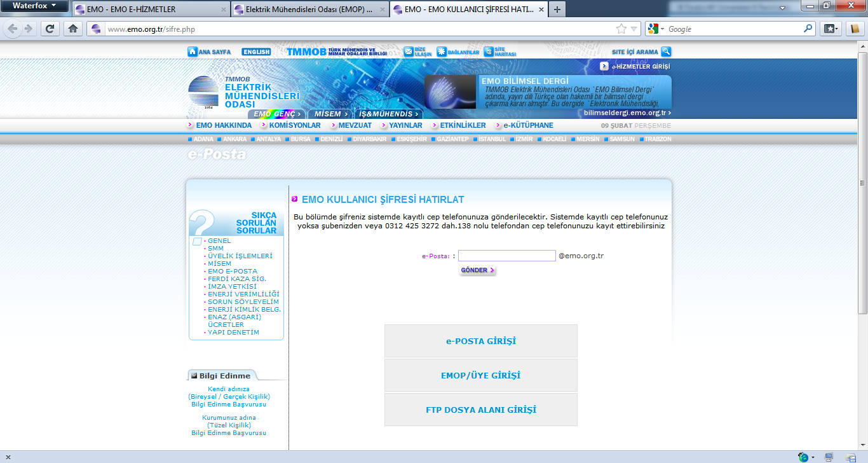Screen dimensions: 868x463
Task: Click the BİZE ULAŞIN envelope icon
Action: [409, 52]
